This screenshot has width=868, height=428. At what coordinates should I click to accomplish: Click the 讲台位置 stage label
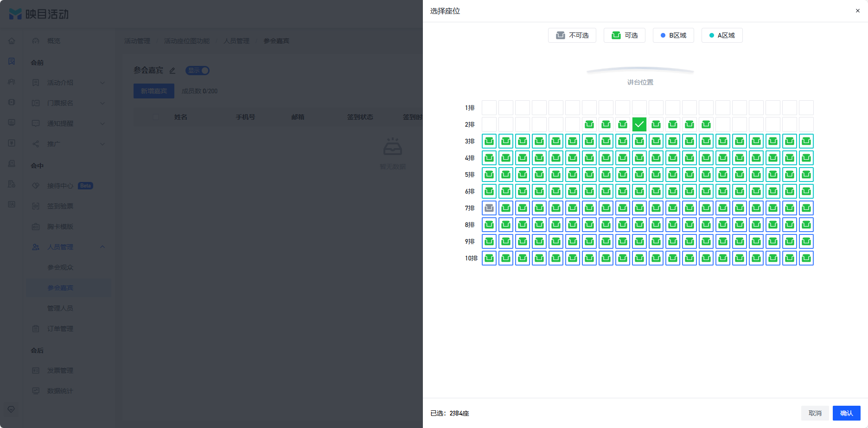[x=640, y=82]
